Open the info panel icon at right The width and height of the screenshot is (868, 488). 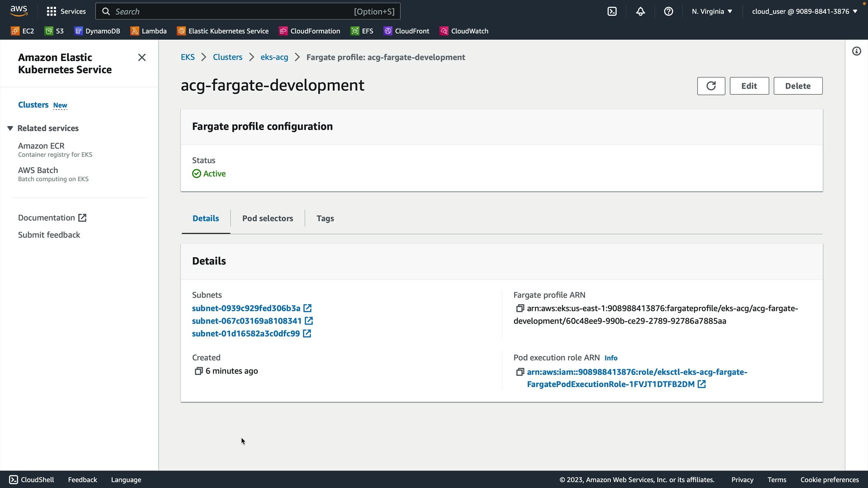click(x=856, y=51)
